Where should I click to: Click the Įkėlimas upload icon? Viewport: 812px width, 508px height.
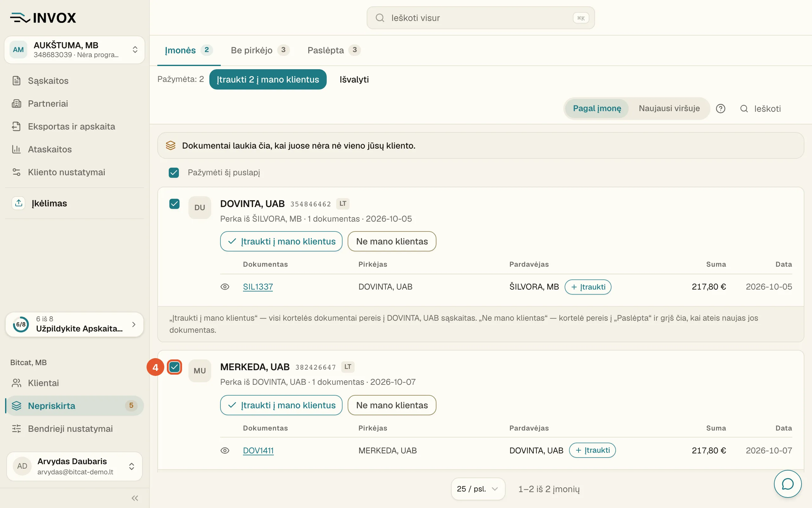(18, 203)
